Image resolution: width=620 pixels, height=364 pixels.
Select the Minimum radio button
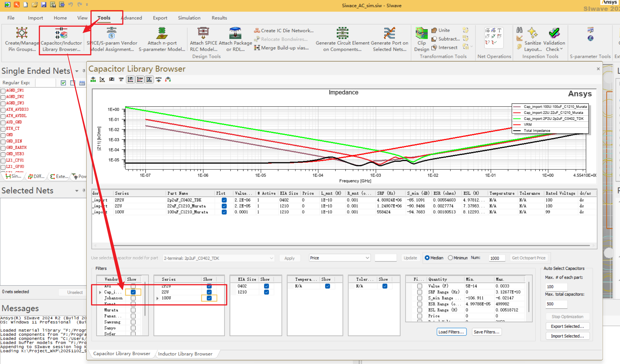(x=450, y=258)
